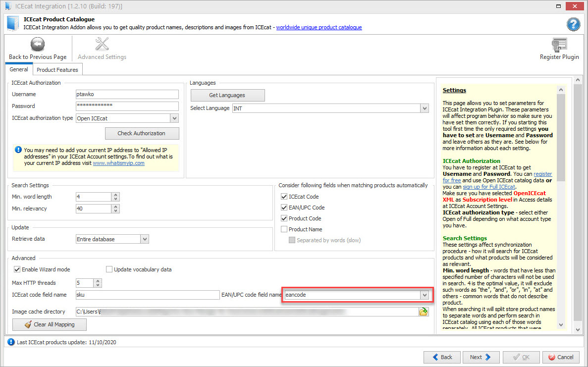Click the Settings heading in help panel

[454, 90]
